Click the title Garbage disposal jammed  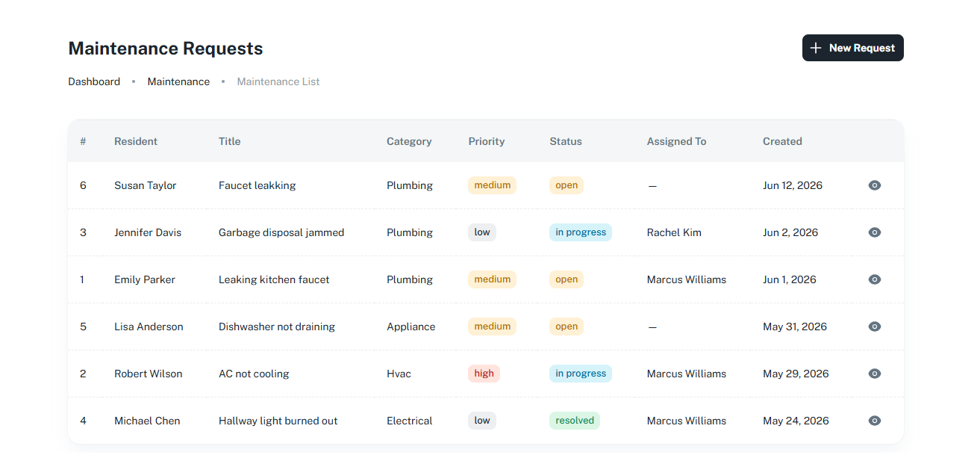[x=281, y=232]
